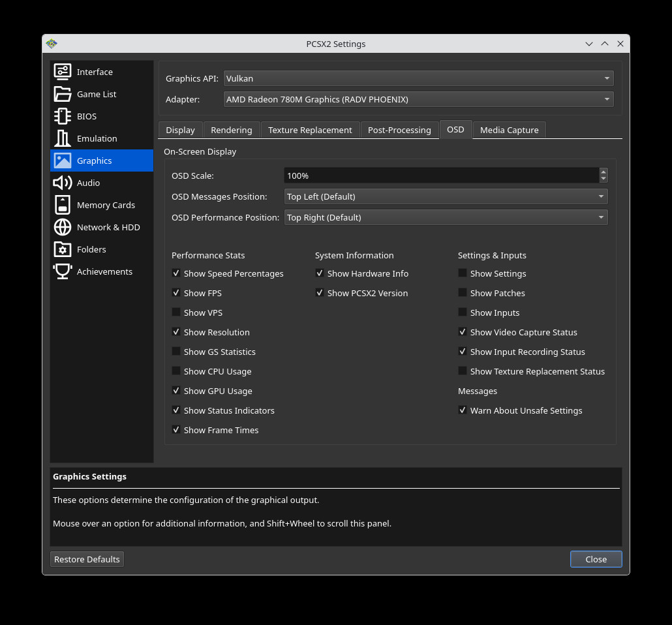Increase OSD Scale with up arrow

pos(603,172)
